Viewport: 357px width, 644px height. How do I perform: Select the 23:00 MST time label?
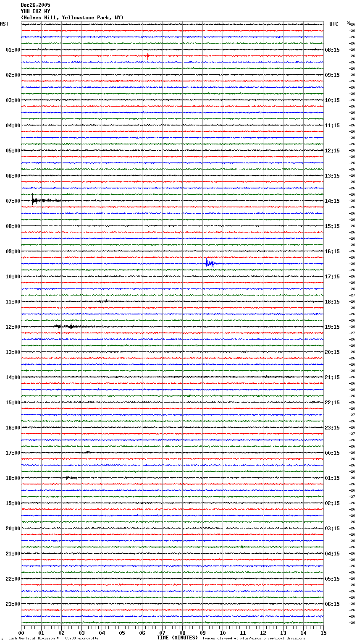[13, 604]
